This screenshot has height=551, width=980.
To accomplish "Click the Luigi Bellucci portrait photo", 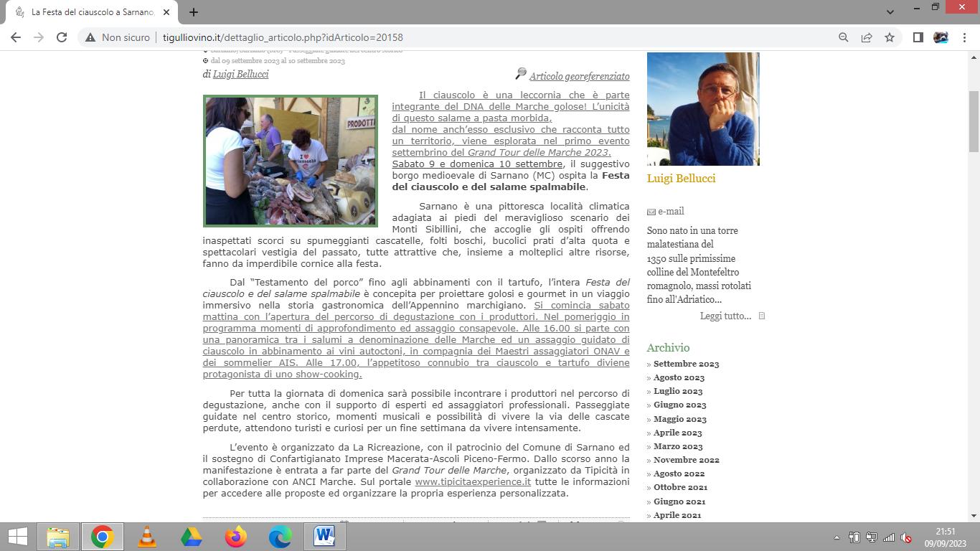I will (703, 109).
